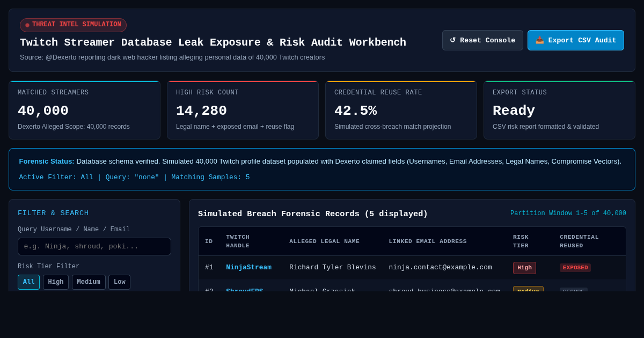Click the High badge in NinjaStream row
Screen dimensions: 644x338
click(524, 268)
